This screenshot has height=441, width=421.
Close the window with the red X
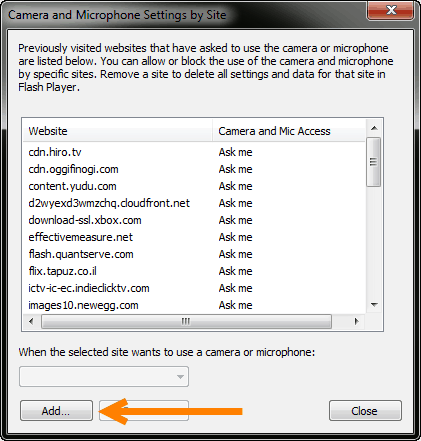[x=390, y=10]
